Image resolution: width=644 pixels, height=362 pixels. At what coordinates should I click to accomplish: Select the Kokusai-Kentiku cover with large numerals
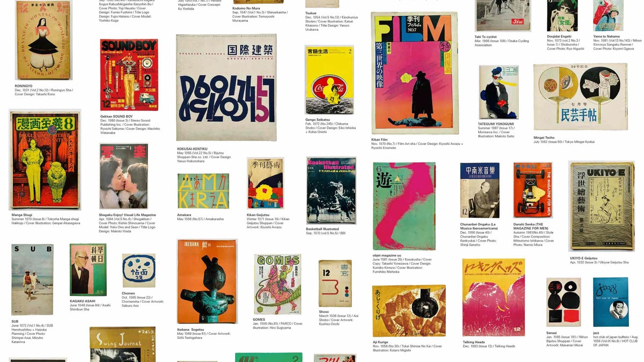point(226,88)
